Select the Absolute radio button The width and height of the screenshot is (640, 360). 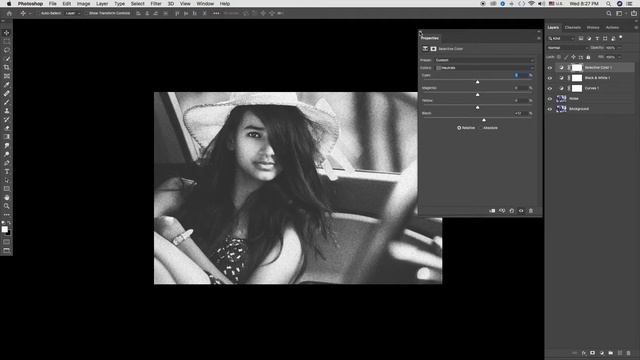click(480, 128)
